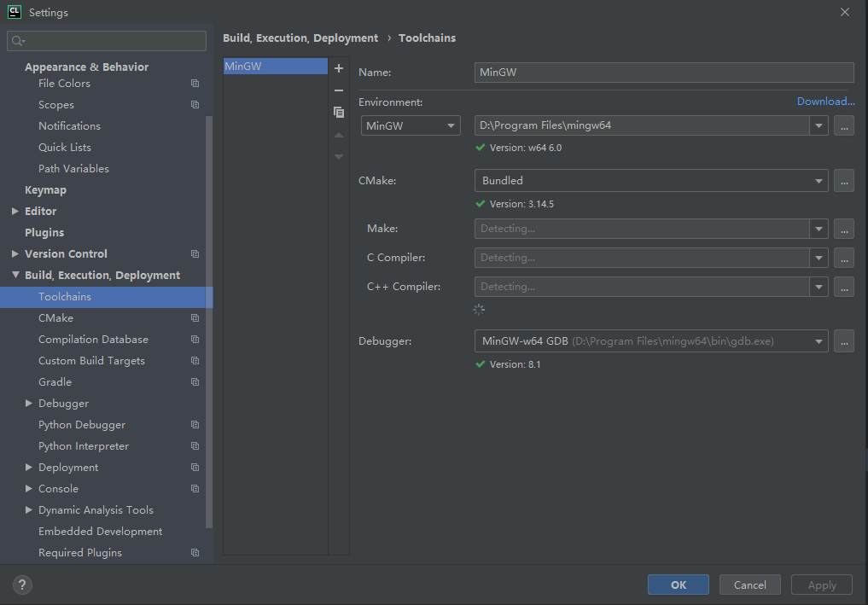
Task: Browse for MinGW environment path
Action: pyautogui.click(x=843, y=125)
